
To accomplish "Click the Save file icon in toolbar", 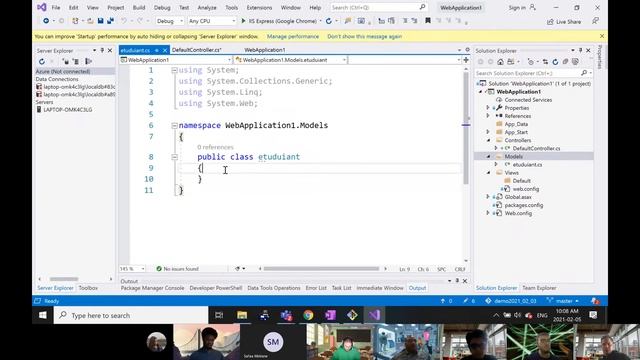I will [100, 21].
